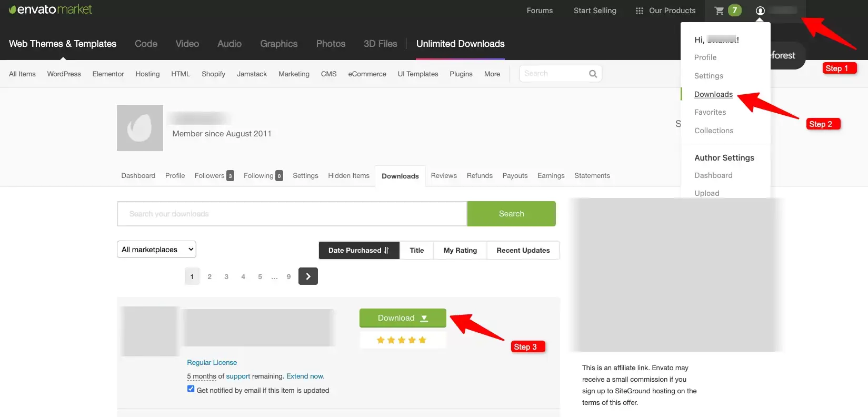This screenshot has height=417, width=868.
Task: Open the Statements tab
Action: tap(592, 176)
